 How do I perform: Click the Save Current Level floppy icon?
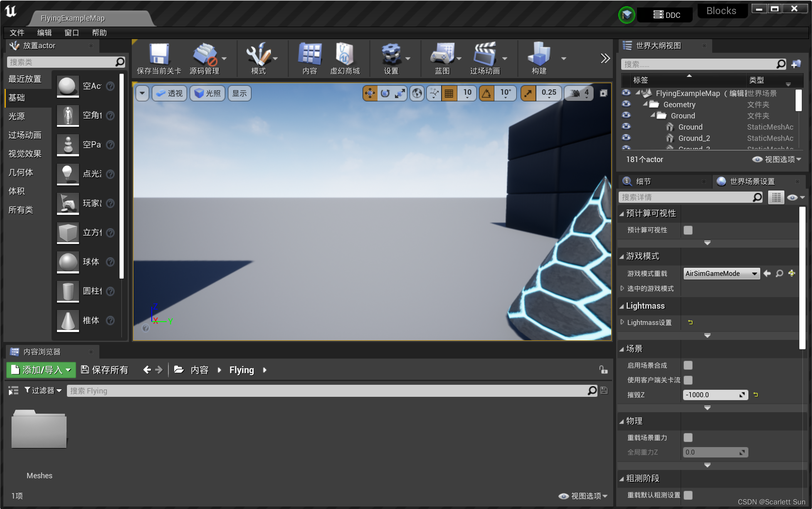(159, 54)
